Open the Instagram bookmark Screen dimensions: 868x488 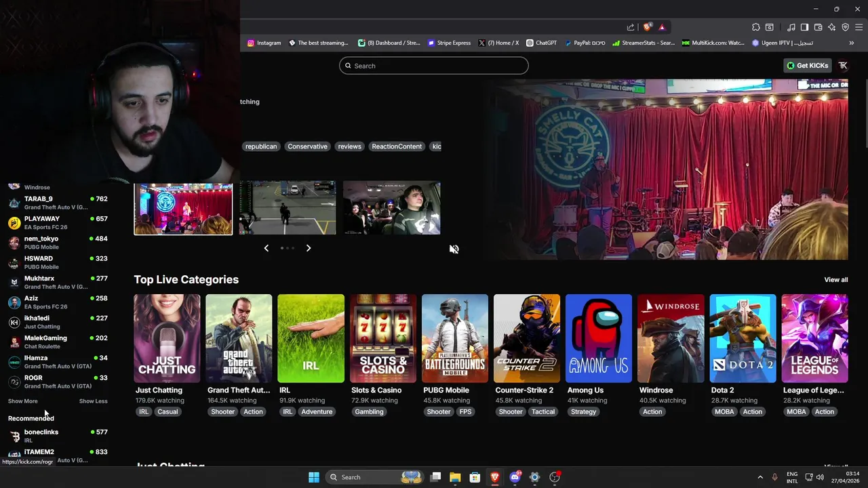click(x=264, y=43)
